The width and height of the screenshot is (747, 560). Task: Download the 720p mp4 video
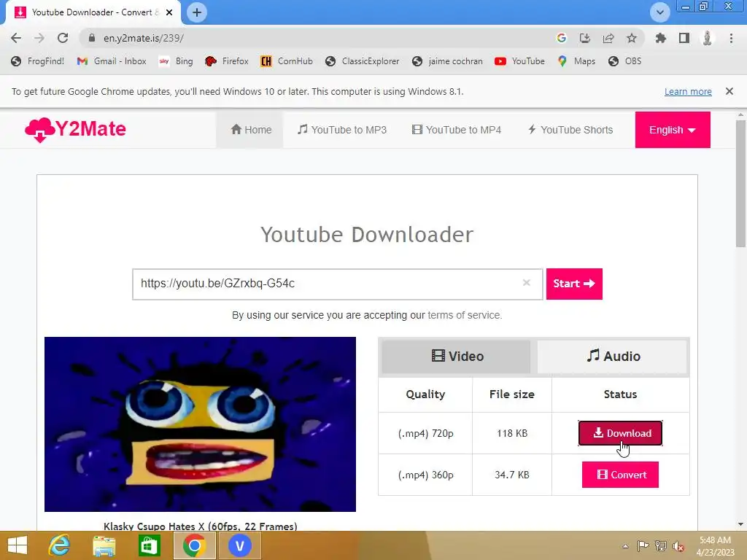(620, 433)
